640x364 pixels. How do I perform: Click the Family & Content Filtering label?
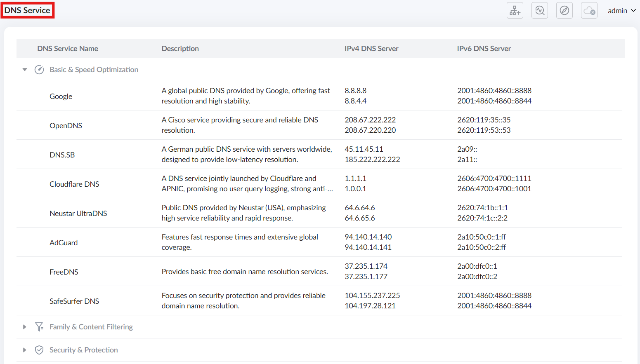pyautogui.click(x=91, y=327)
